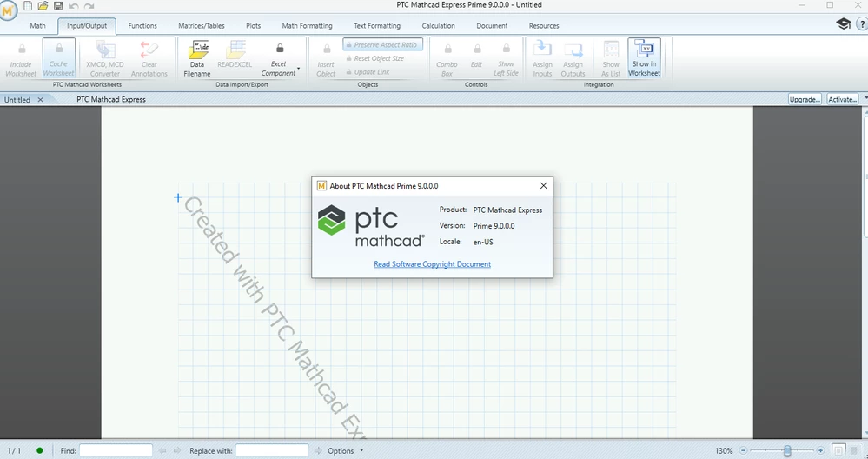Open the Resources tab
Viewport: 868px width, 459px height.
tap(544, 26)
